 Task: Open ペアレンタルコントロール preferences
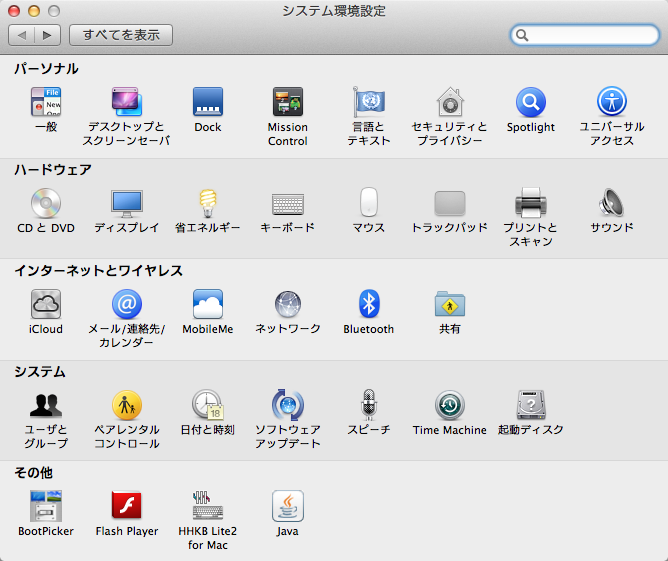[x=127, y=405]
